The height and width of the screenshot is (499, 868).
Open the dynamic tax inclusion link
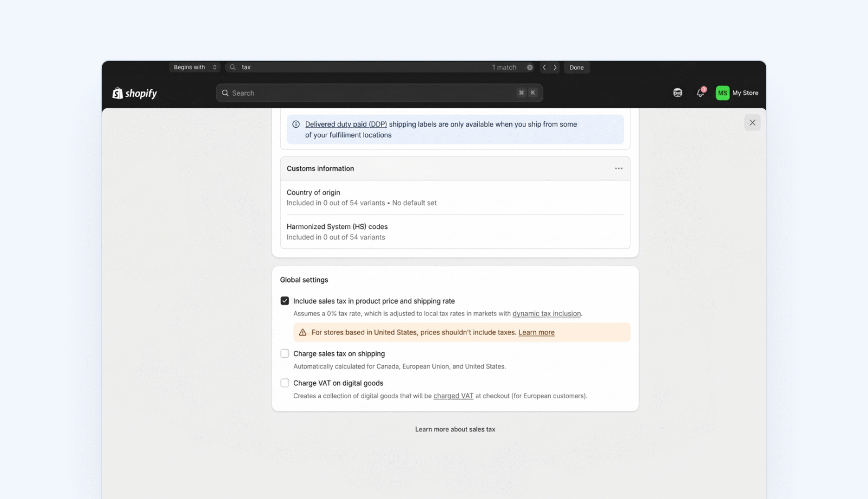(x=547, y=313)
